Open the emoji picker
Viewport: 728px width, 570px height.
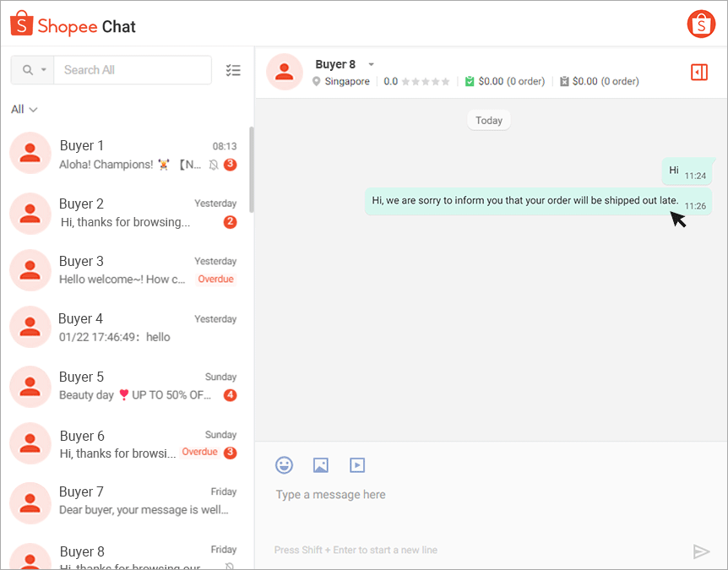[284, 464]
